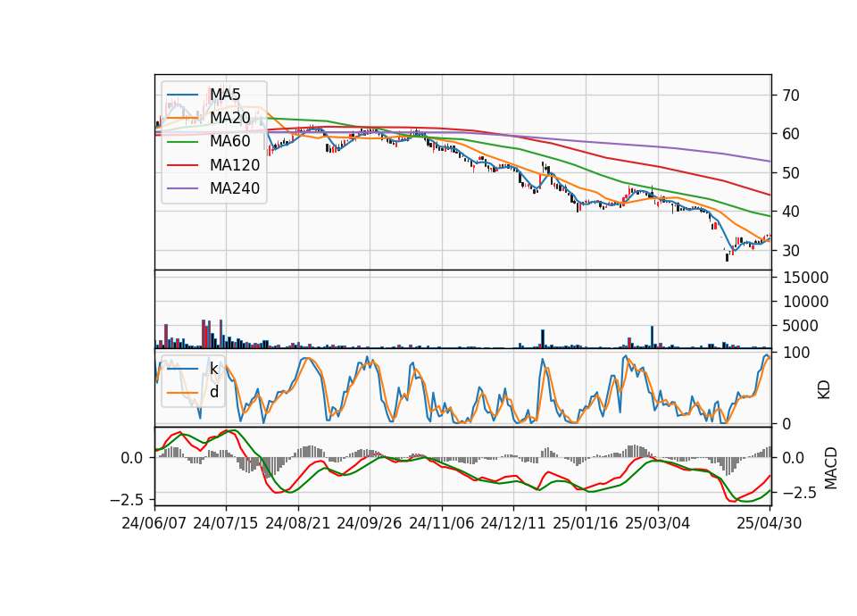Click the green MA60 legend line sample
Image resolution: width=857 pixels, height=616 pixels.
pos(182,142)
